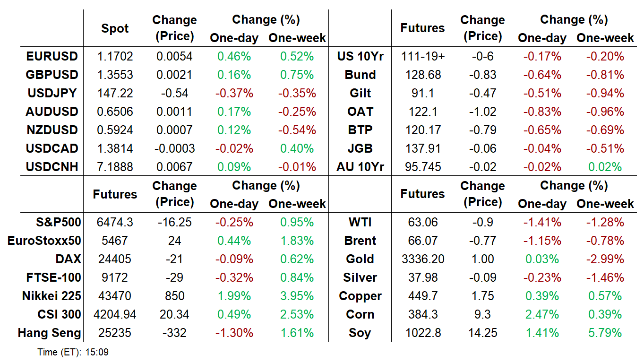Click the S&P500 row label
The image size is (644, 363).
58,223
